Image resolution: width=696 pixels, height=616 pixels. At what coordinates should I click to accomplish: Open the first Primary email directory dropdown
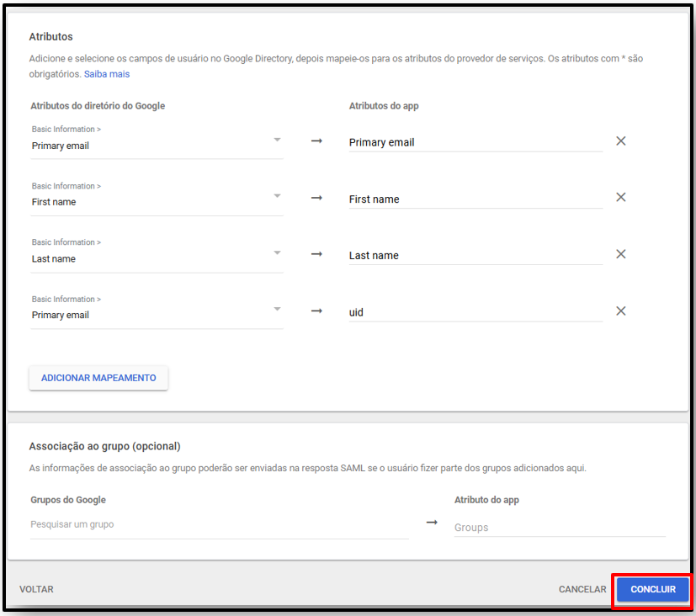point(157,141)
